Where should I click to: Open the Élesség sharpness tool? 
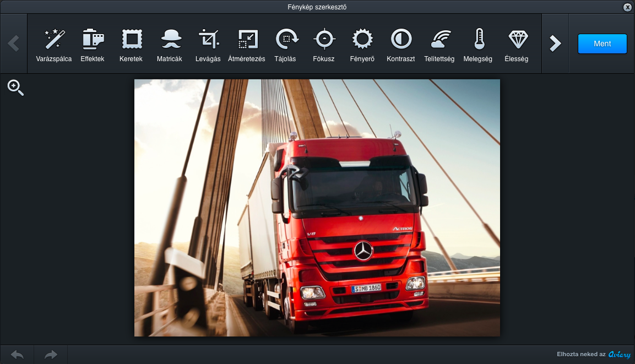coord(517,45)
